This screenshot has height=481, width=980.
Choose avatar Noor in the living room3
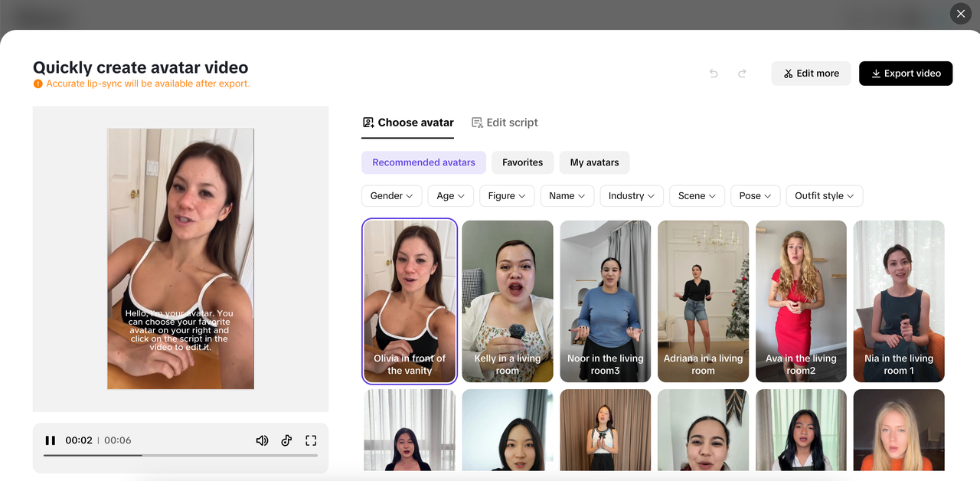tap(606, 301)
